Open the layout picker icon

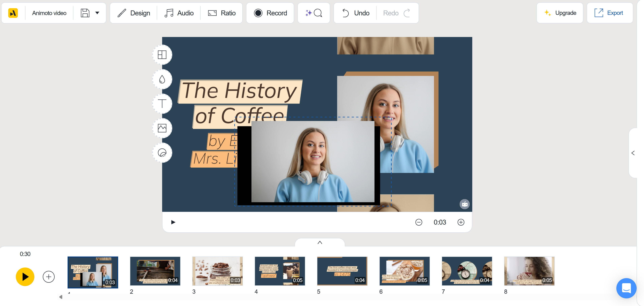point(162,55)
